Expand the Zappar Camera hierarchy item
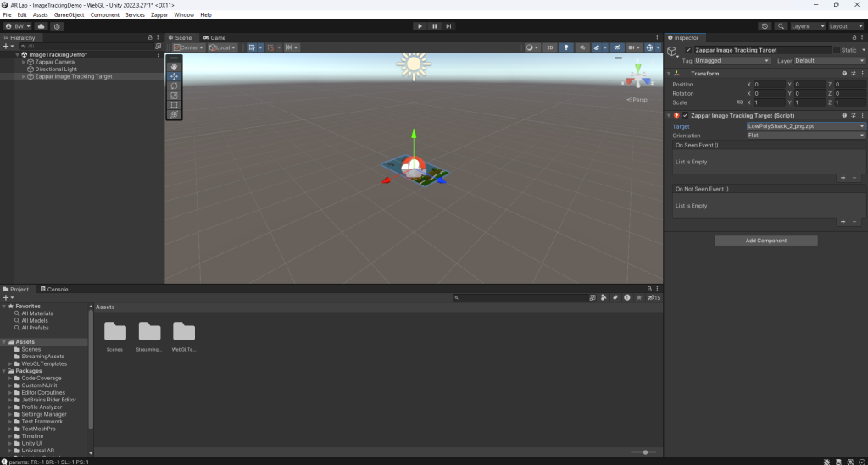 tap(24, 62)
